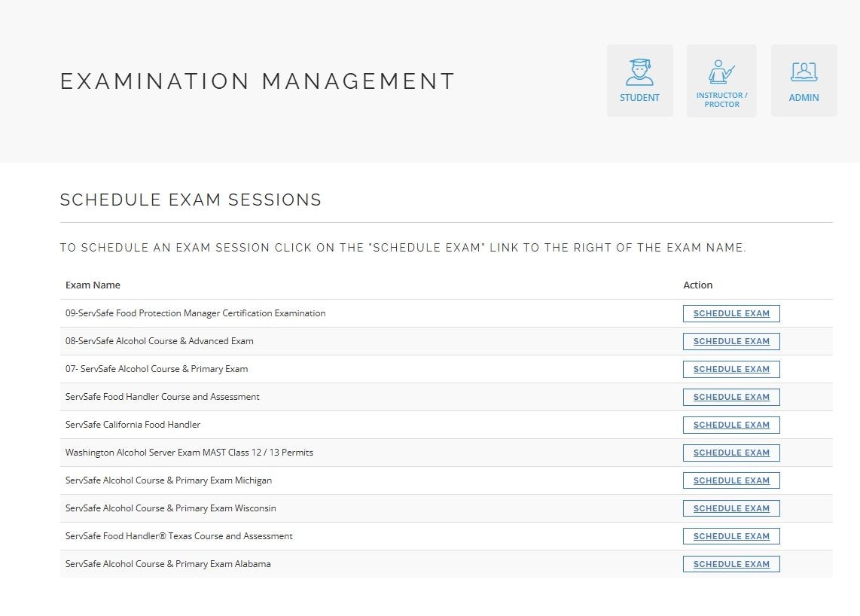Schedule the ServSafe California Food Handler exam
The height and width of the screenshot is (616, 860).
coord(731,425)
